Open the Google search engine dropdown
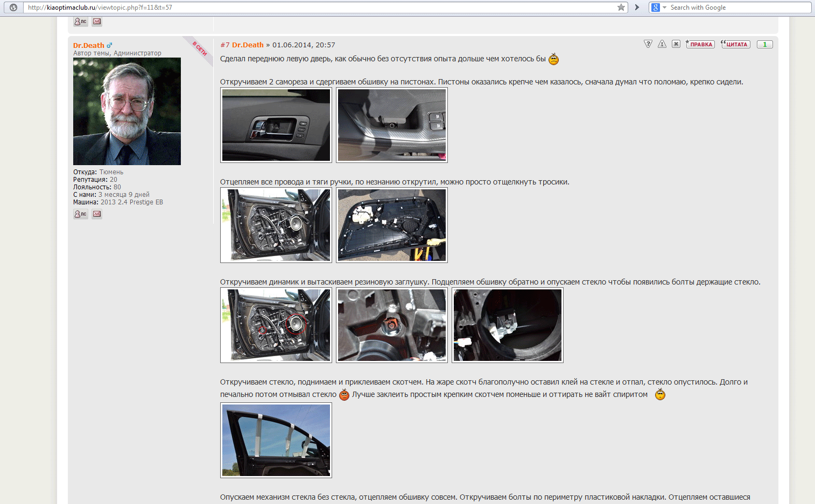The width and height of the screenshot is (815, 504). (x=659, y=8)
